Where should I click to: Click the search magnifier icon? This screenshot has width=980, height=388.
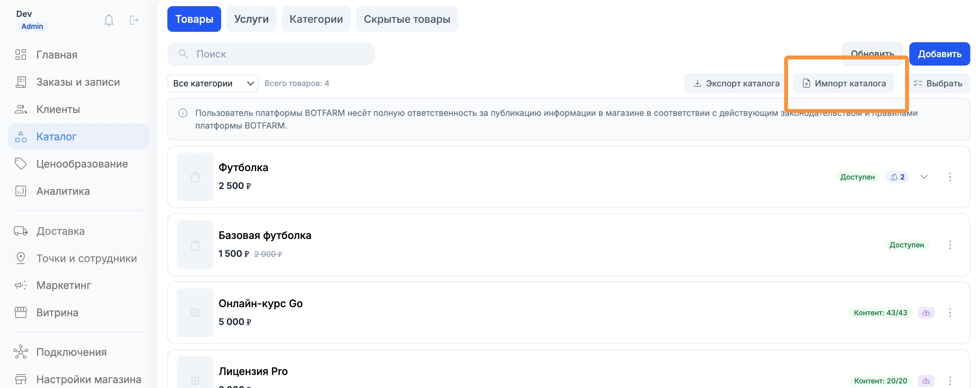[183, 54]
